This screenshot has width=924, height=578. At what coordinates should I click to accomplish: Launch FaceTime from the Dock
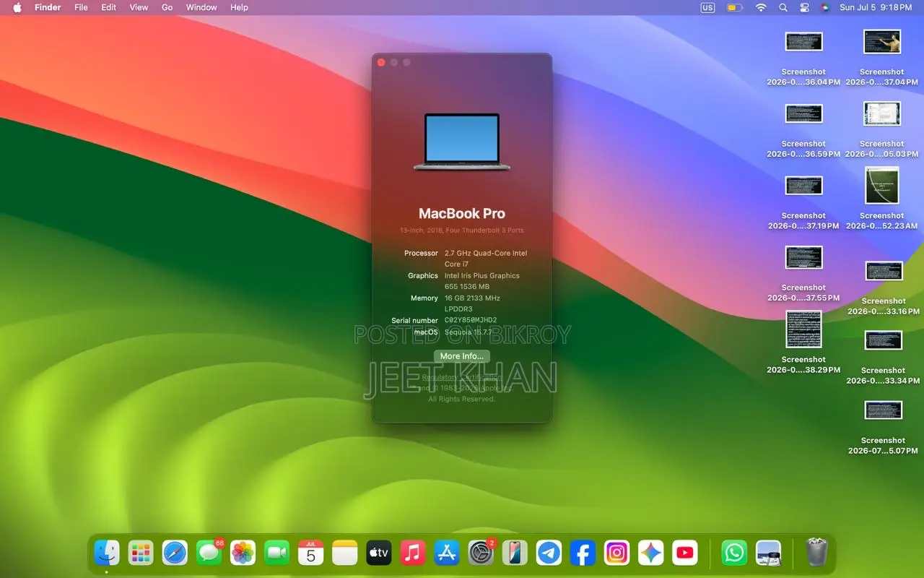pyautogui.click(x=276, y=553)
